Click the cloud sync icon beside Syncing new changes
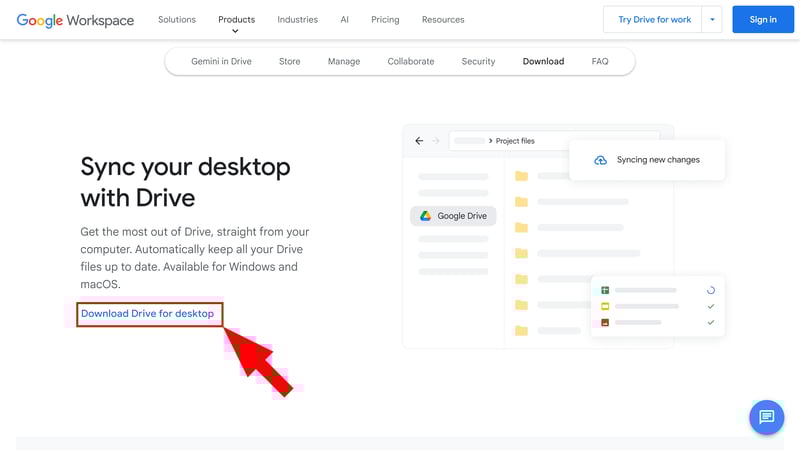Screen dimensions: 800x450 601,160
